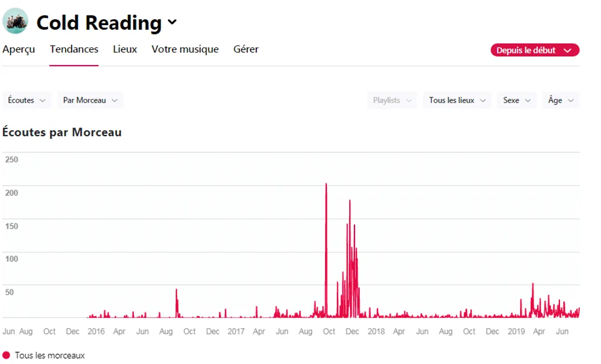Viewport: 601px width, 364px height.
Task: Click the chart spike near Dec 2017
Action: [350, 202]
